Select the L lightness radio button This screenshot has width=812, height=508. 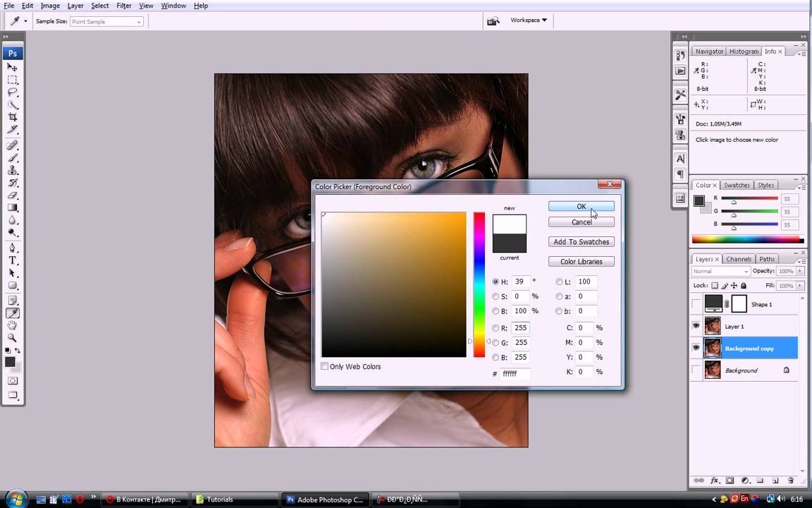(559, 282)
